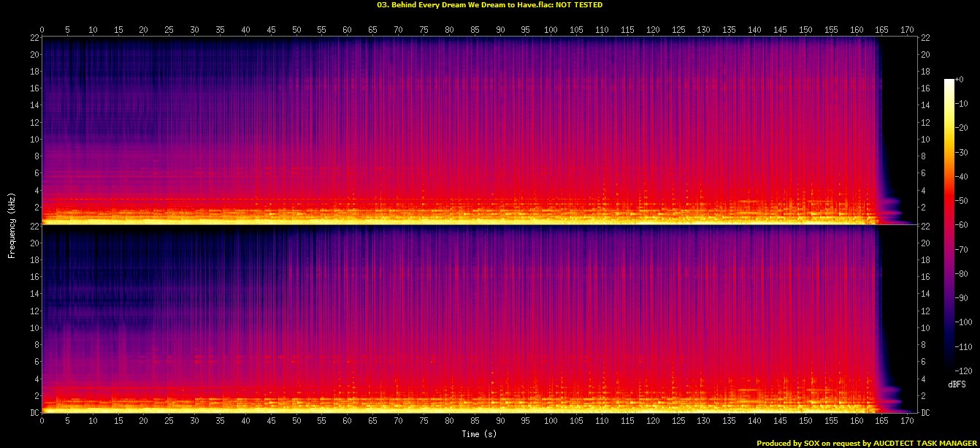Screen dimensions: 980x448
Task: Click the 170 tick on top time axis
Action: [907, 30]
